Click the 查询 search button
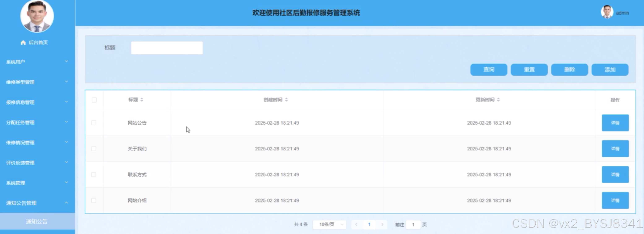Image resolution: width=644 pixels, height=234 pixels. point(489,69)
